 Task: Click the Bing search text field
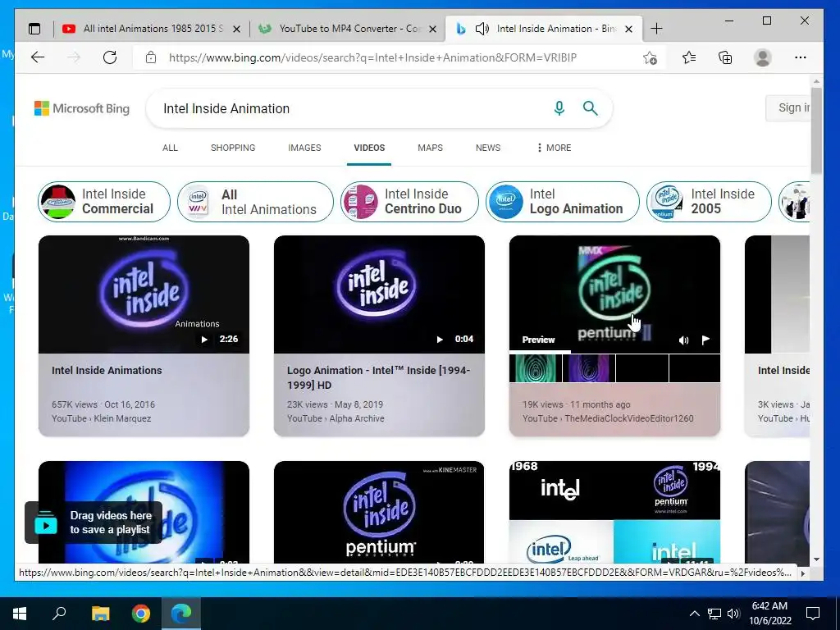(x=354, y=109)
